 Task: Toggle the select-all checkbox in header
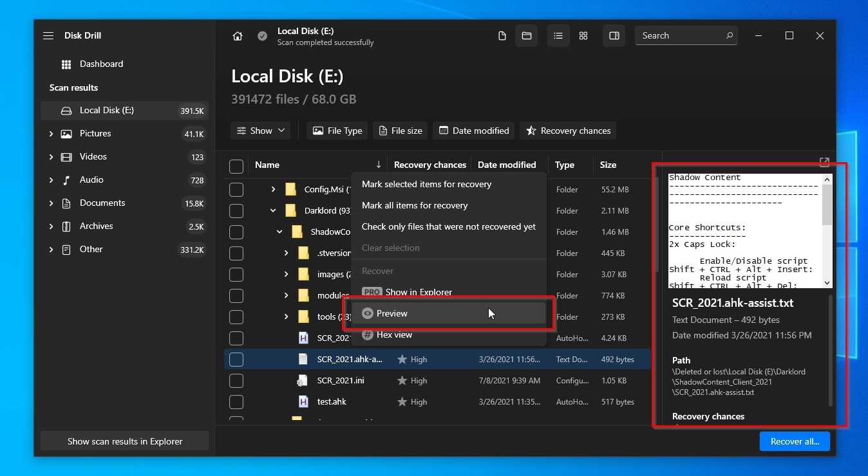(236, 166)
